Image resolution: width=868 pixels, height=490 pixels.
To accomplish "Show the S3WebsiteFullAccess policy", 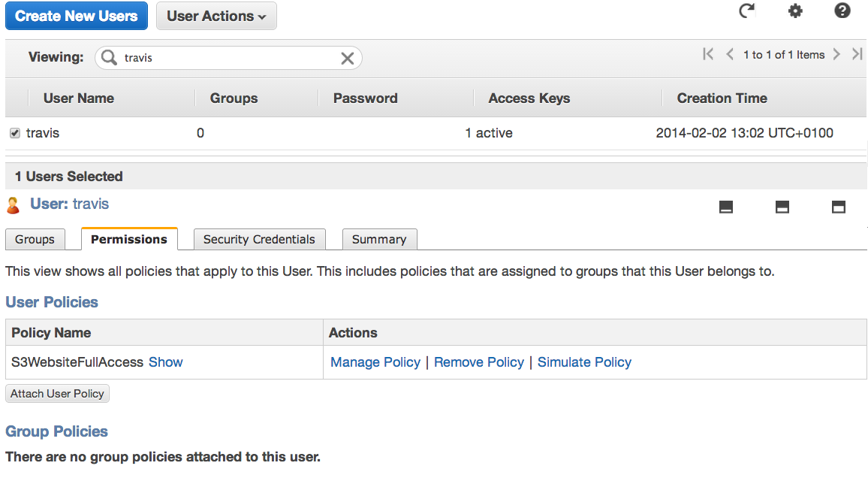I will tap(165, 362).
